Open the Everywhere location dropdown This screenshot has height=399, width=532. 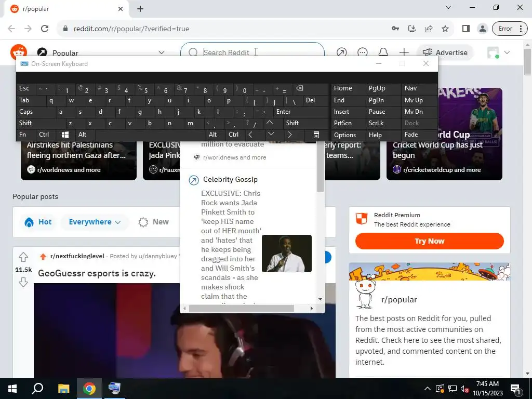click(95, 222)
